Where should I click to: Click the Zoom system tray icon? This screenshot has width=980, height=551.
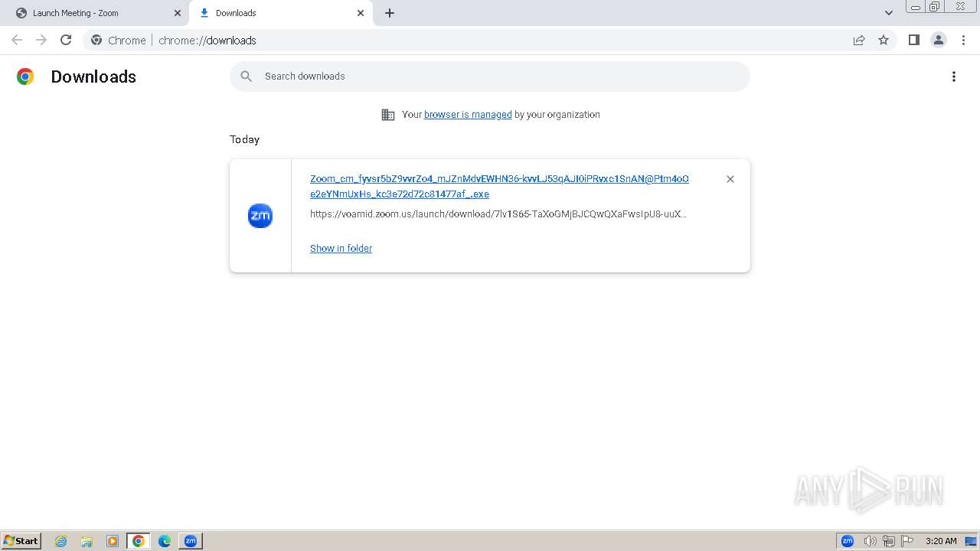pos(848,541)
